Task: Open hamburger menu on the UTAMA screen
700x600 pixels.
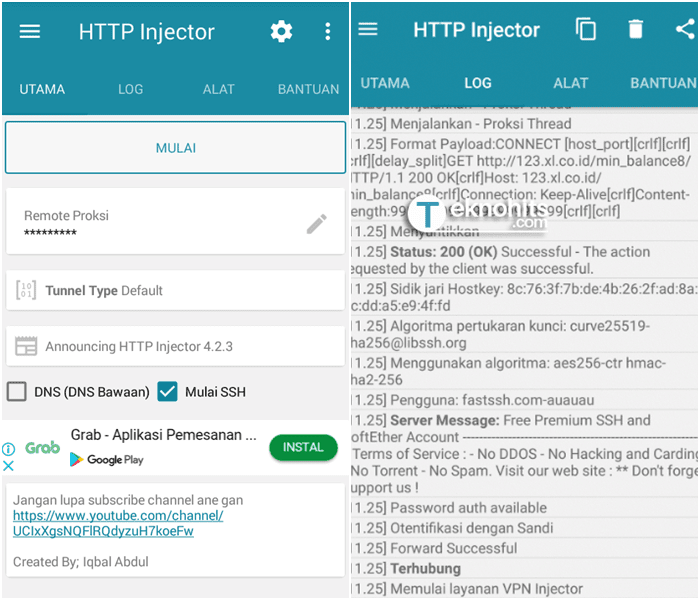Action: click(x=29, y=31)
